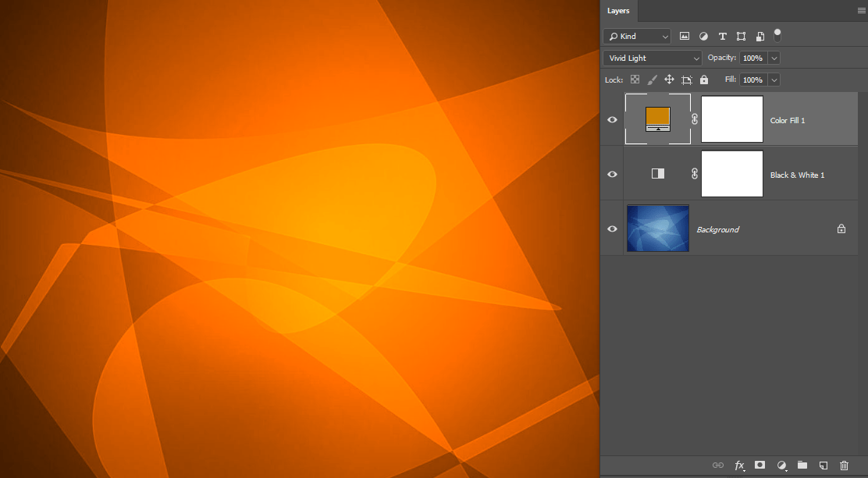This screenshot has height=478, width=868.
Task: Hide the Background layer
Action: pos(612,228)
